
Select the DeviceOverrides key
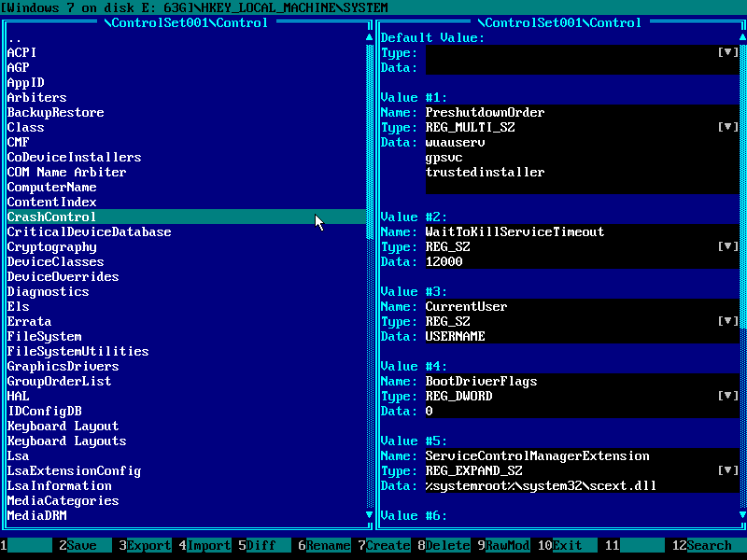(186, 276)
